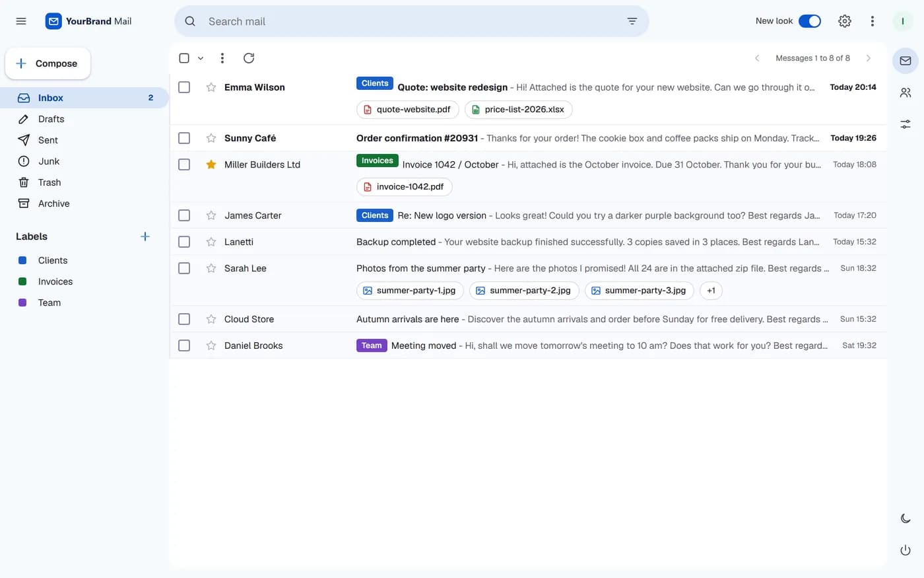Open the settings gear
The image size is (924, 578).
click(x=844, y=21)
